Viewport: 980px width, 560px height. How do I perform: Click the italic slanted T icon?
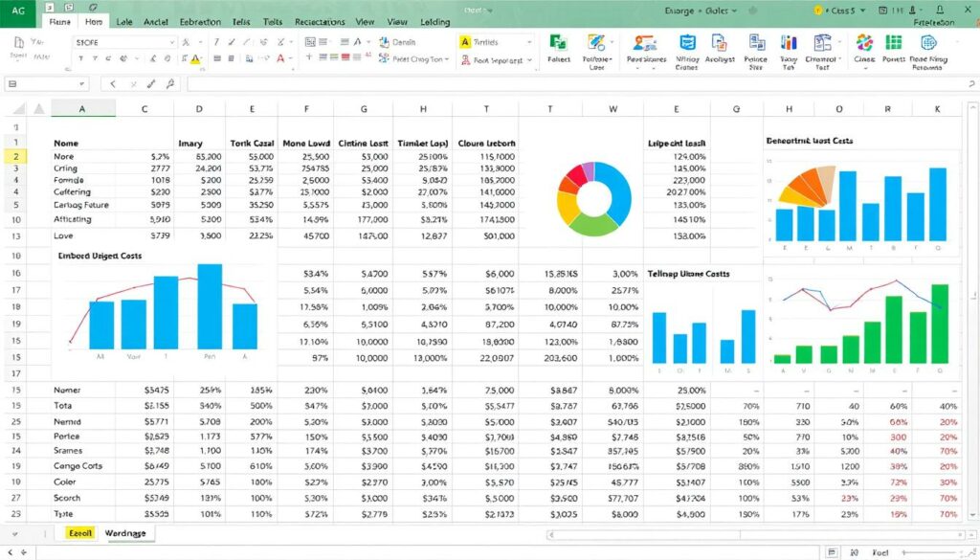pyautogui.click(x=216, y=42)
